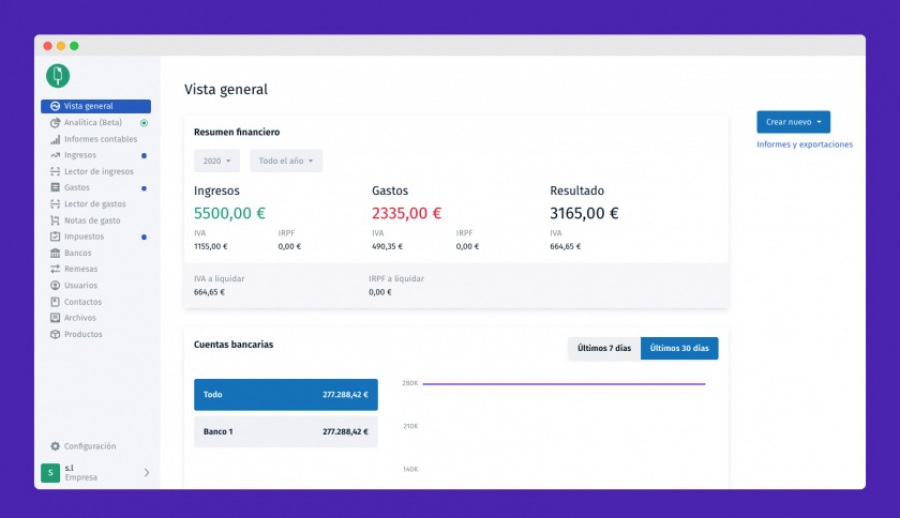Go to Analítica (Beta) menu item
Screen dimensions: 900x518
click(93, 122)
